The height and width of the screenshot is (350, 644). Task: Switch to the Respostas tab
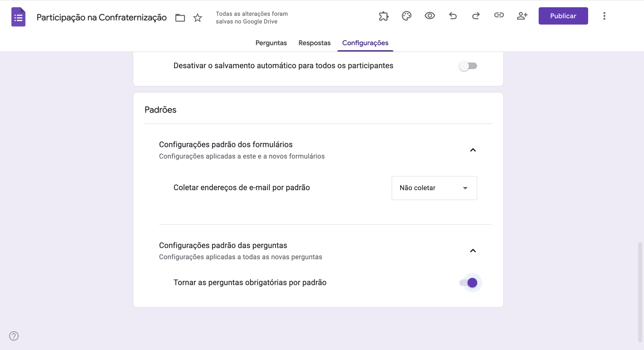314,43
